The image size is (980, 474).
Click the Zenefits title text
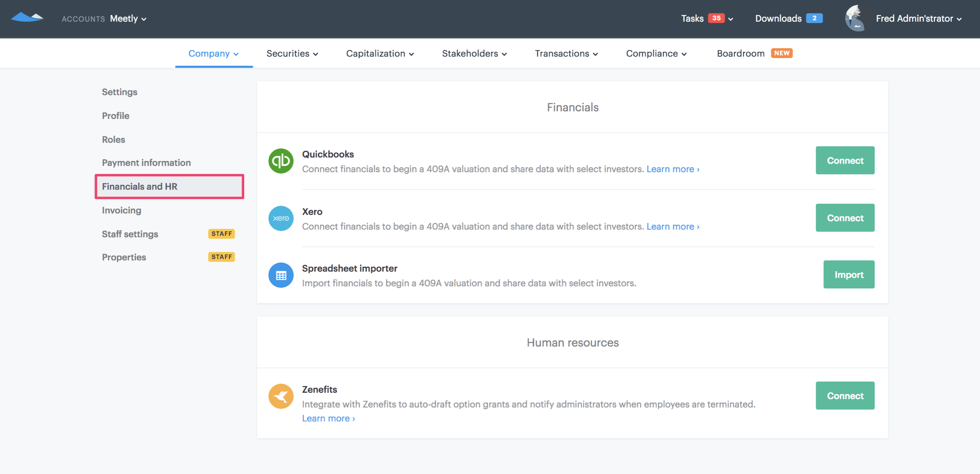(x=319, y=389)
